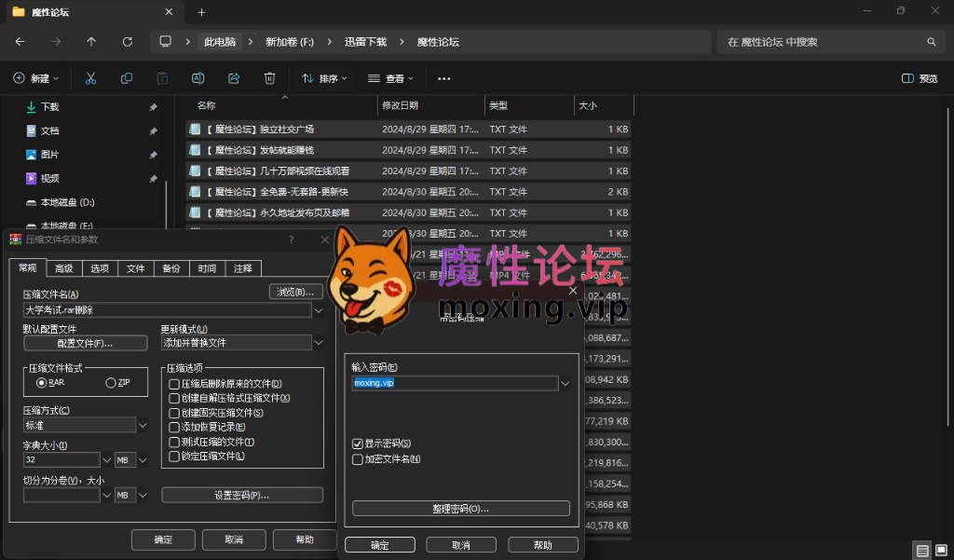
Task: Click the help question mark in 压缩文件名和参数 title bar
Action: pyautogui.click(x=292, y=239)
